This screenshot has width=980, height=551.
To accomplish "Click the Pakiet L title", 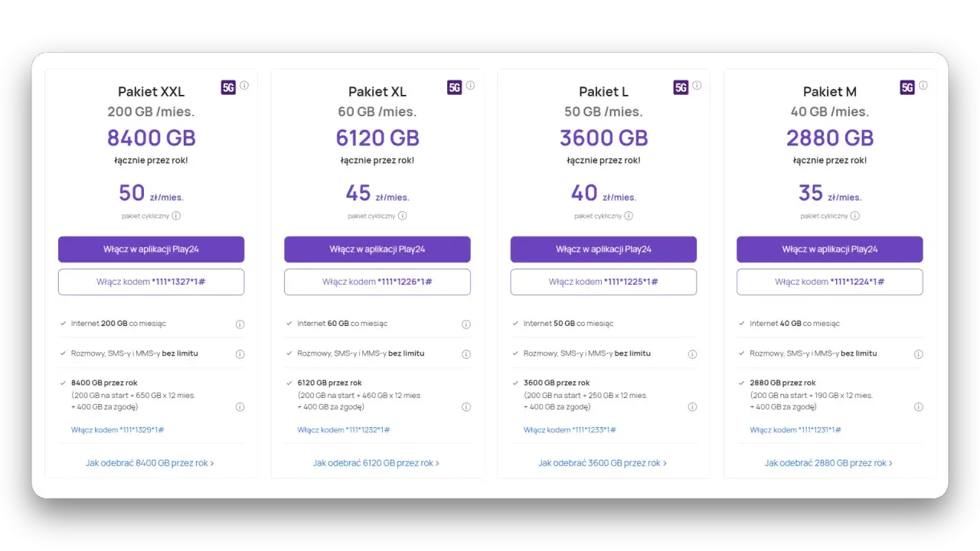I will point(603,92).
